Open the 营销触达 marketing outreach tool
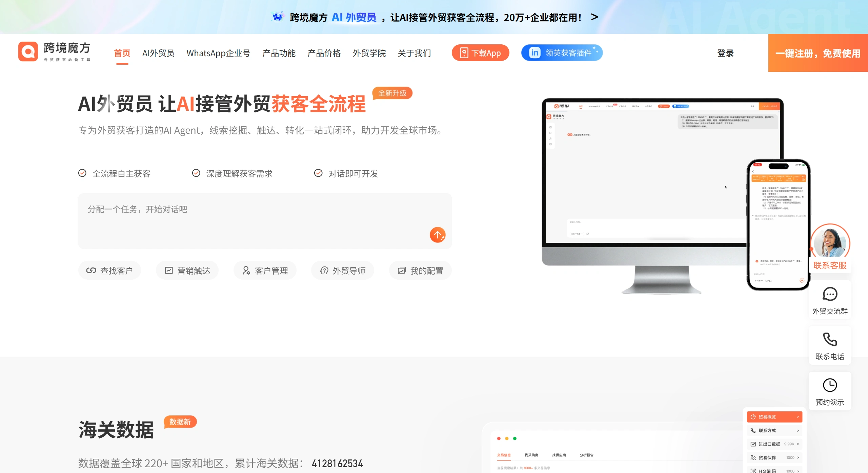The height and width of the screenshot is (473, 868). pos(187,270)
